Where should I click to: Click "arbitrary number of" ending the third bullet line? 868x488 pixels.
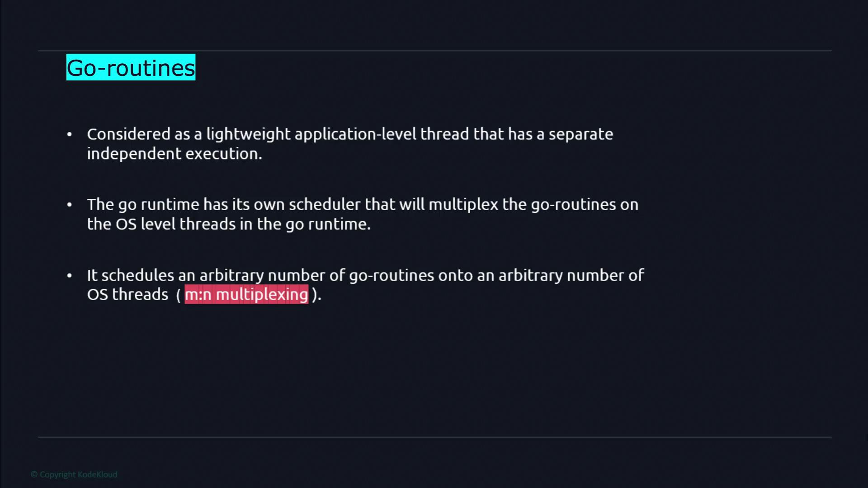point(571,275)
